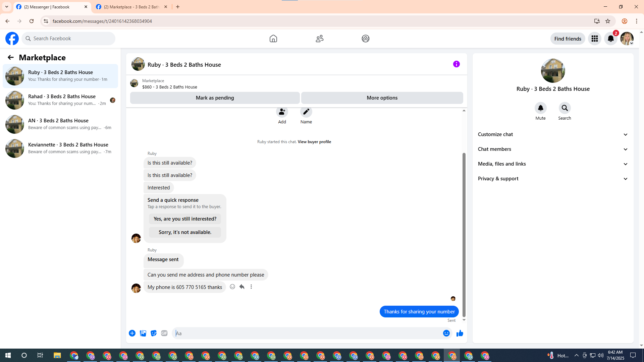The image size is (644, 362).
Task: Toggle conversation information purple icon
Action: (x=456, y=64)
